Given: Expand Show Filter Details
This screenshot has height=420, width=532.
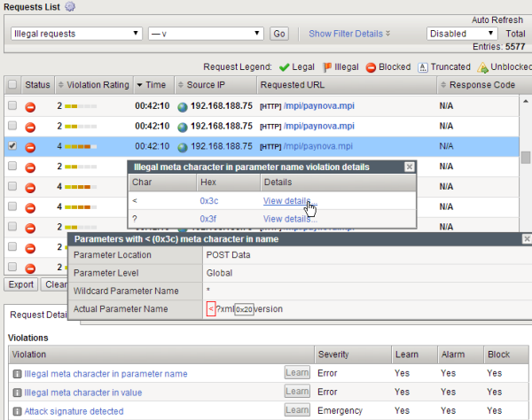Looking at the screenshot, I should [x=348, y=34].
